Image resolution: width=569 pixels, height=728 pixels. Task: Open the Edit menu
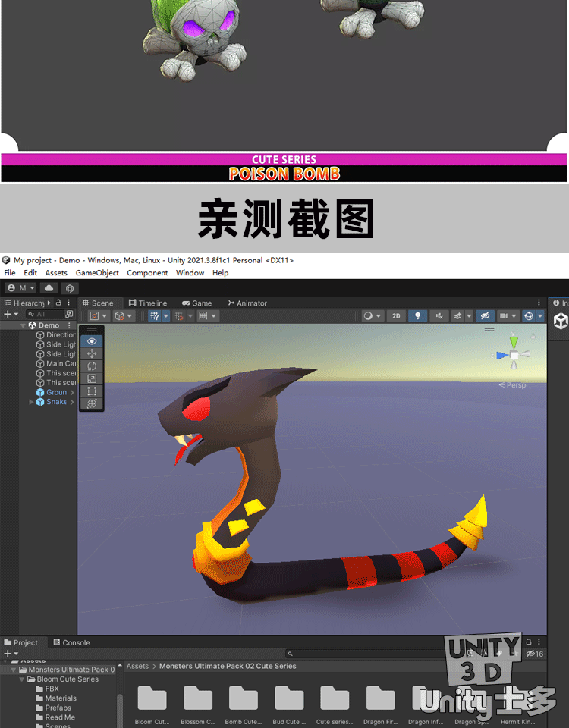click(x=30, y=273)
